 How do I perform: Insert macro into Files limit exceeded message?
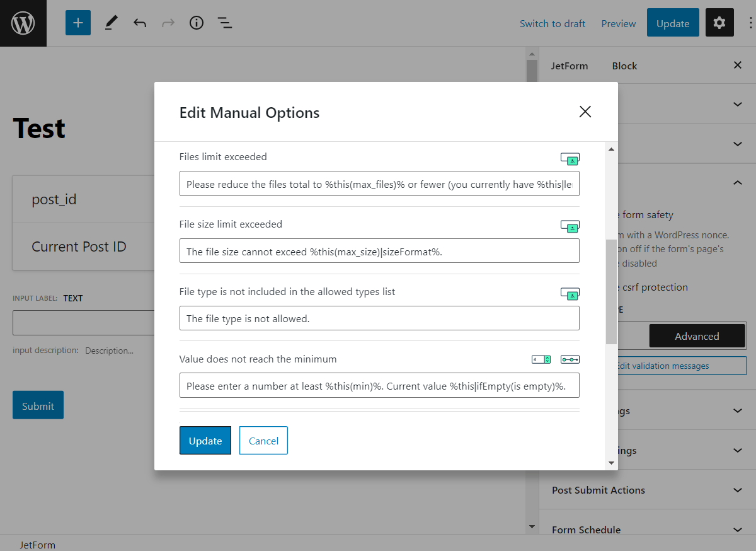pyautogui.click(x=570, y=159)
